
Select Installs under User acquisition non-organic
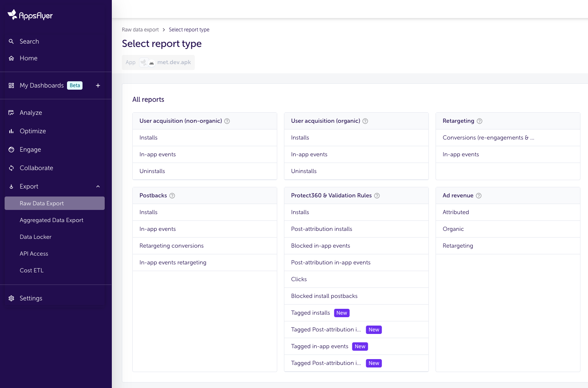tap(148, 137)
